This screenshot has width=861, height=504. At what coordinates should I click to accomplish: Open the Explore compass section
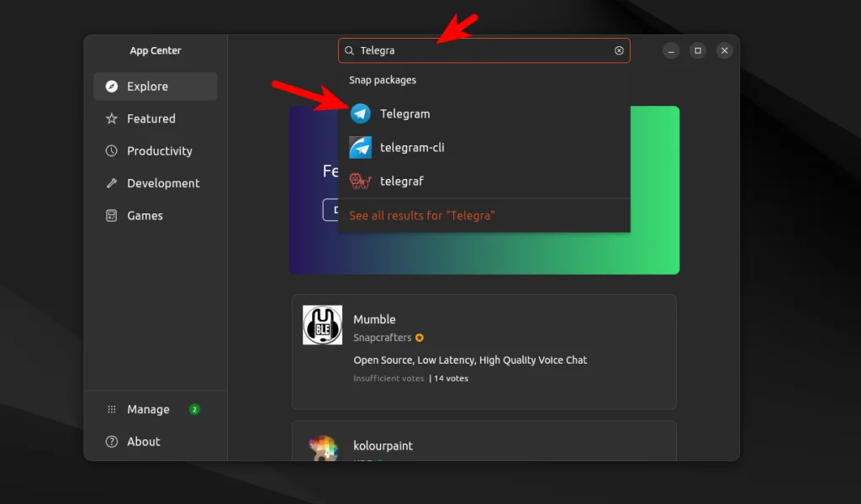click(156, 87)
